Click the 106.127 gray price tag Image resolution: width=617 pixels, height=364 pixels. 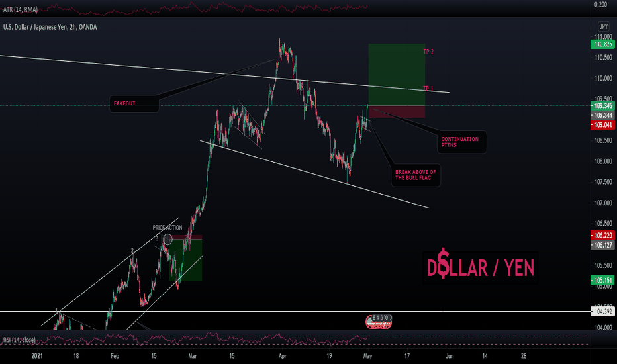coord(602,245)
